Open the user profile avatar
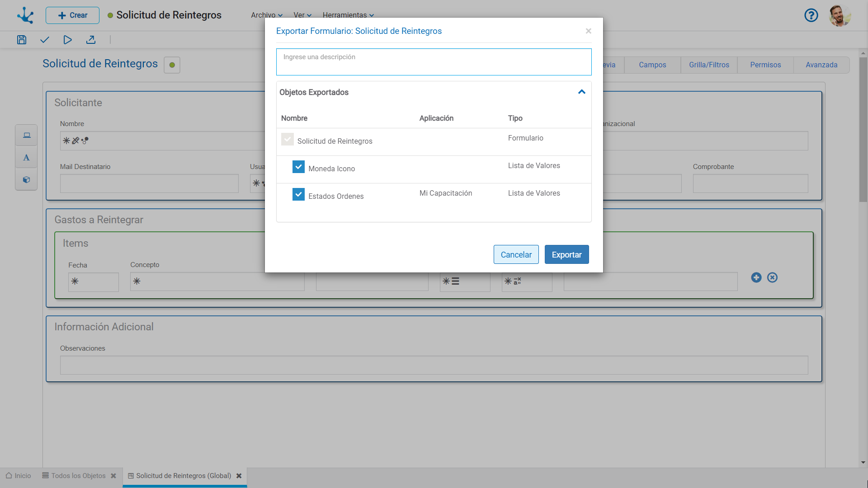The image size is (868, 488). [840, 15]
